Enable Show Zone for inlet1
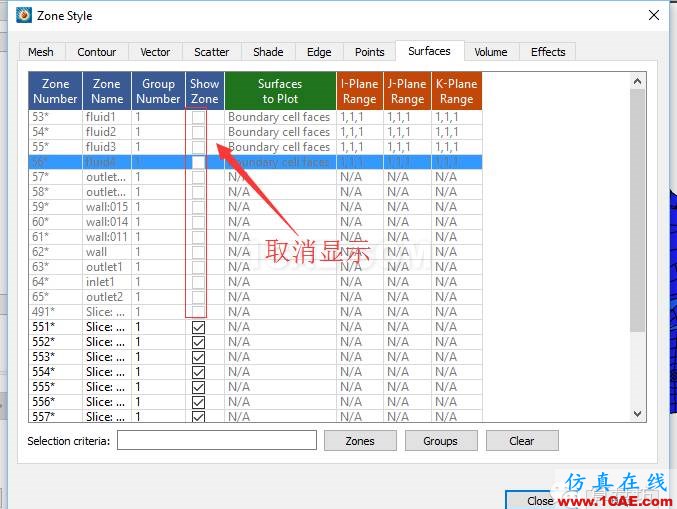677x509 pixels. [198, 282]
